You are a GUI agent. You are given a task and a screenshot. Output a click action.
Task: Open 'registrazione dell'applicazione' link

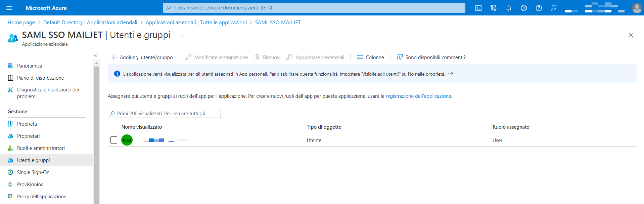418,96
